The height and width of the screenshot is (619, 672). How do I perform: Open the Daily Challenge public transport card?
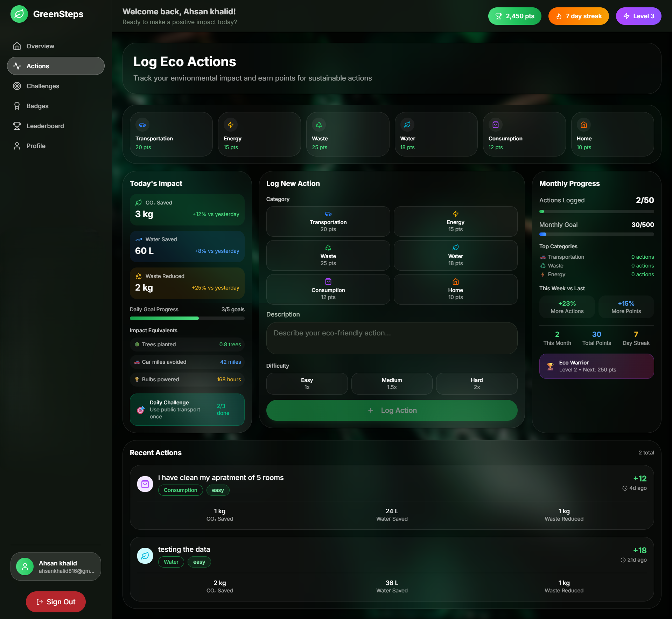point(187,409)
